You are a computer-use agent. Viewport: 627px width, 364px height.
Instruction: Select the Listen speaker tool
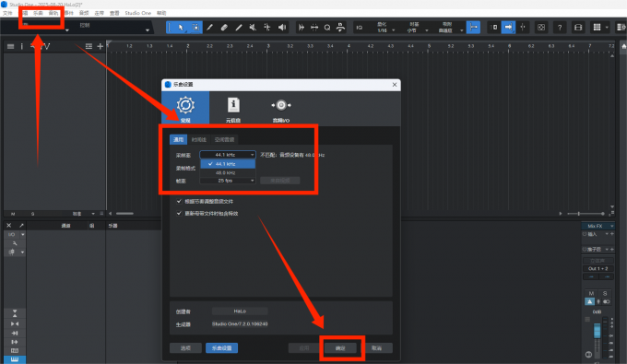pyautogui.click(x=282, y=27)
